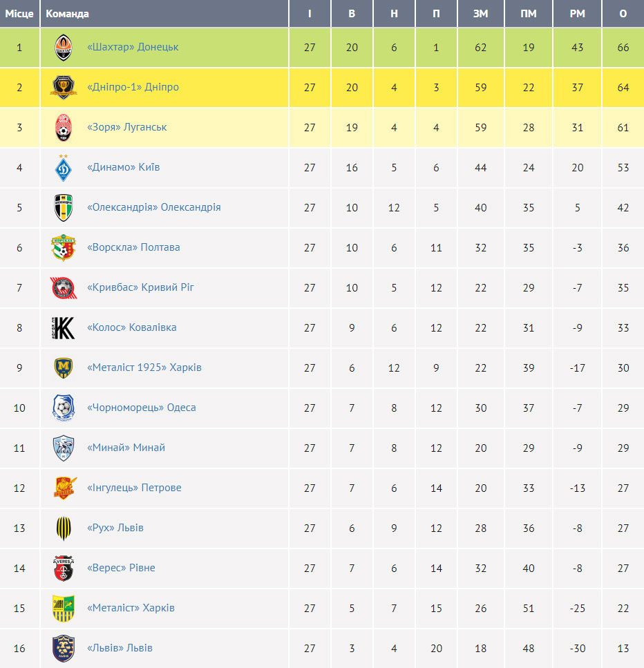The height and width of the screenshot is (668, 644).
Task: Open the «Львів» Львів team link
Action: (x=120, y=647)
